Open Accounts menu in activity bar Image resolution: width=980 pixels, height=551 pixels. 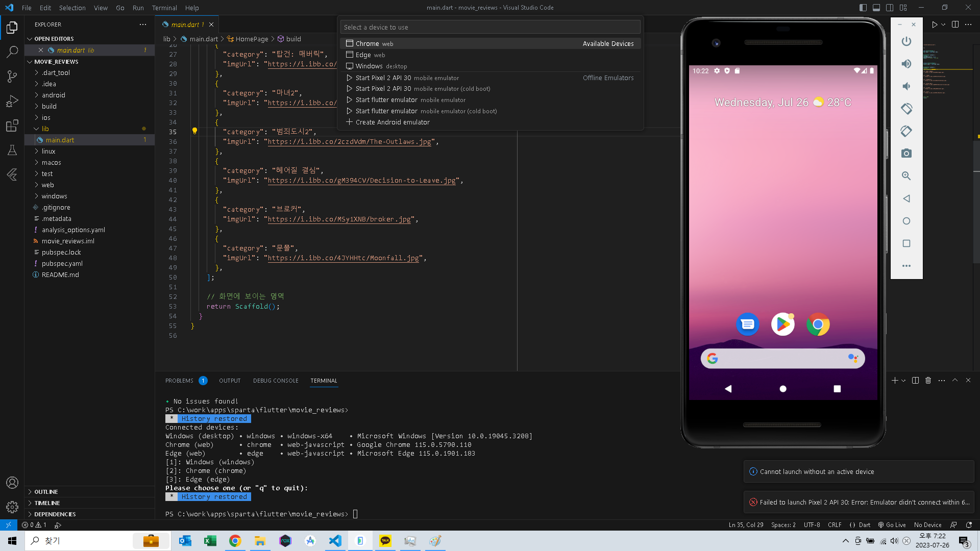coord(12,483)
